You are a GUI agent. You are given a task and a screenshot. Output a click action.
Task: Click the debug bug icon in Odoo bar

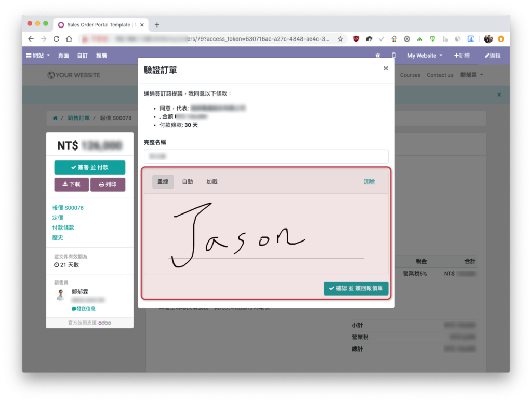[378, 55]
